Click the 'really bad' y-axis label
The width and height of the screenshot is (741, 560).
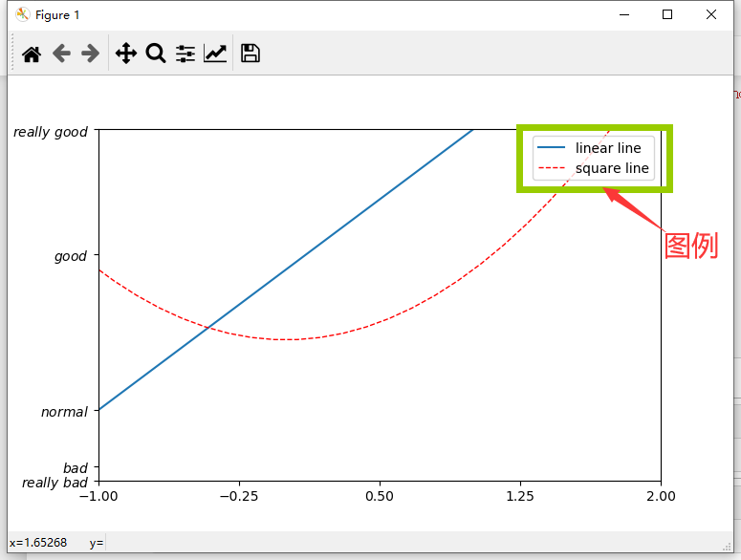(x=54, y=483)
